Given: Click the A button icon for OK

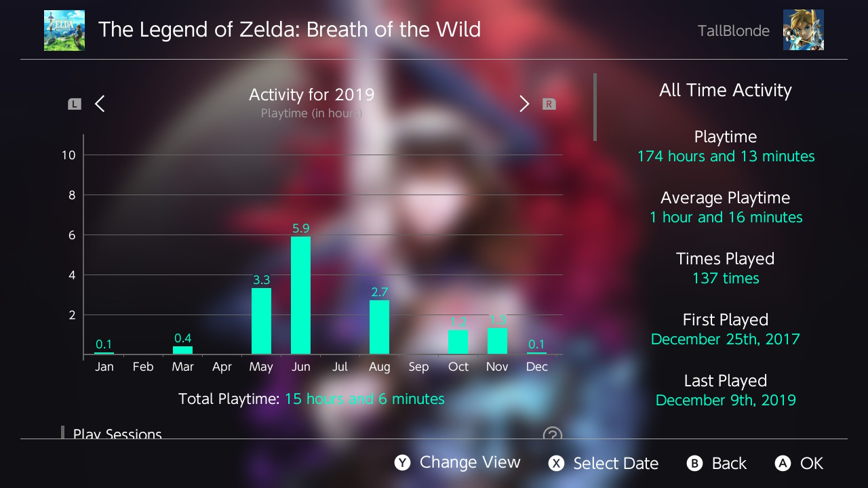Looking at the screenshot, I should point(783,464).
